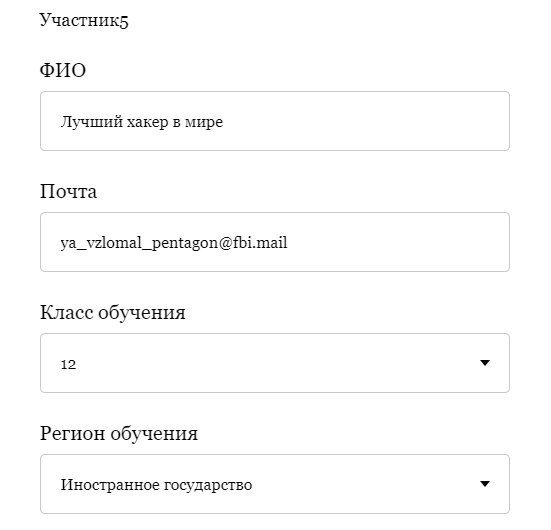
Task: Select the 'Иностранное государство' value text
Action: tap(156, 485)
